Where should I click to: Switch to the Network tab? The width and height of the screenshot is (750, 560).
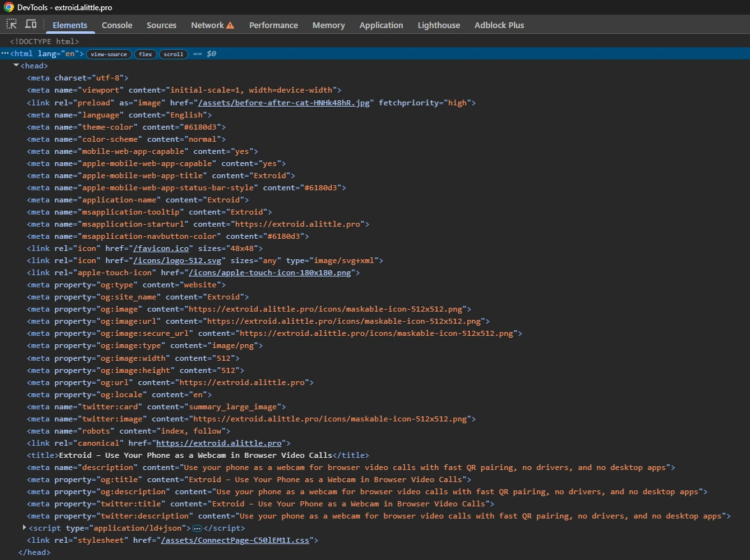(x=207, y=26)
